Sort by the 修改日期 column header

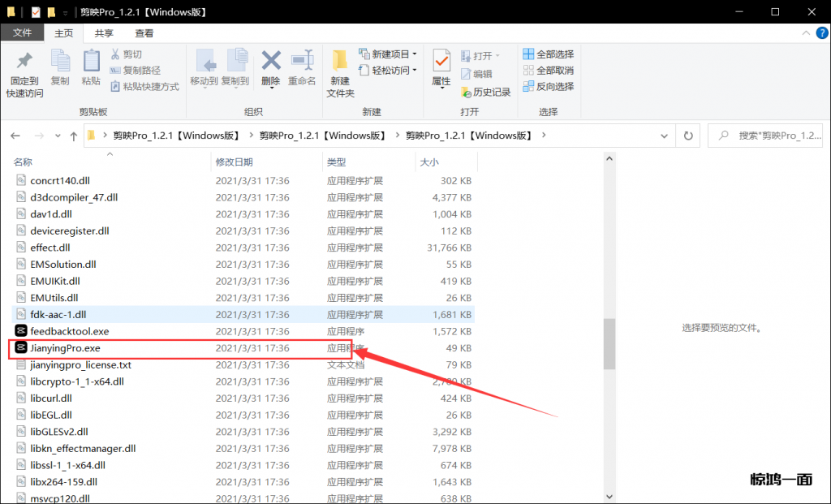[x=234, y=162]
